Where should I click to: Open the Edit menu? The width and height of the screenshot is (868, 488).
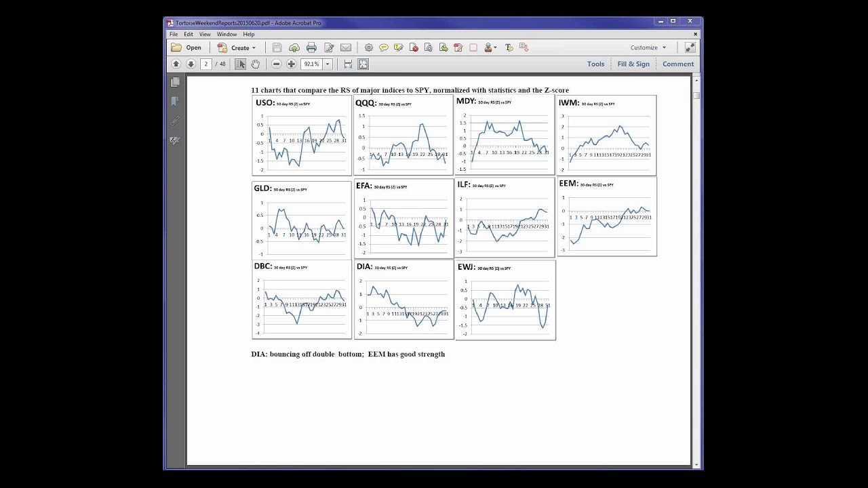189,34
